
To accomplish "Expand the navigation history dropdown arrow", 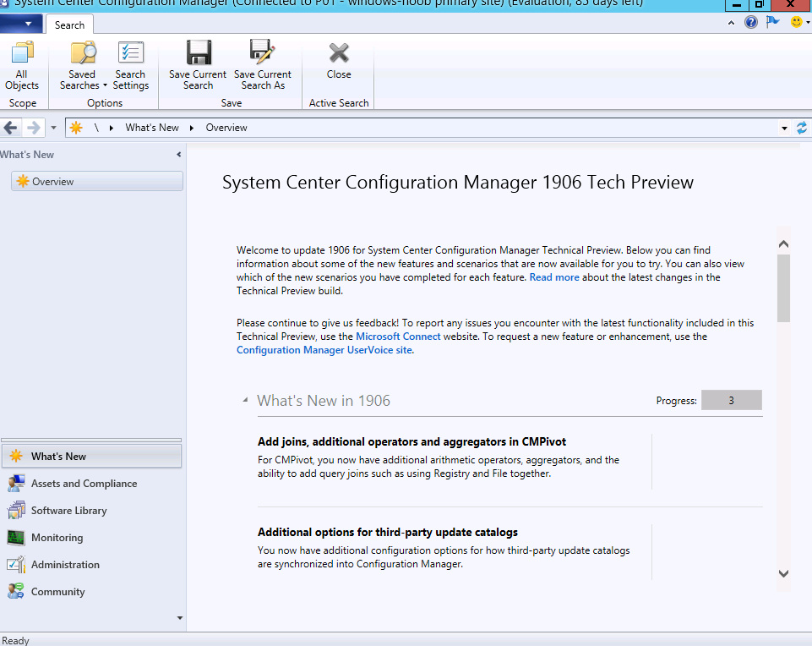I will coord(53,128).
